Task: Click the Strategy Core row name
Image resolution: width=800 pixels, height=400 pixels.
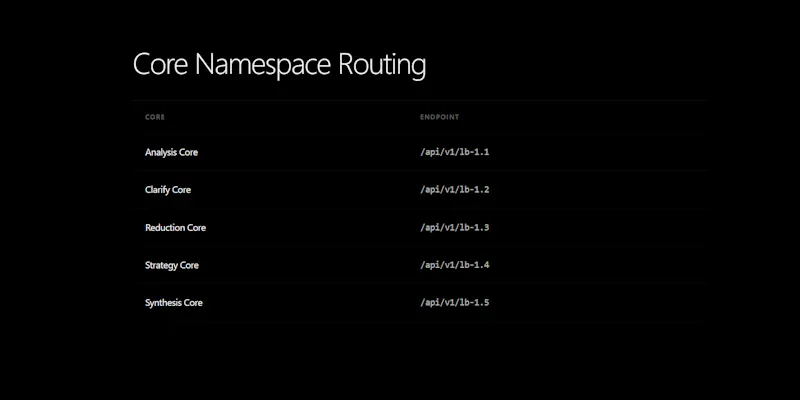Action: point(172,265)
